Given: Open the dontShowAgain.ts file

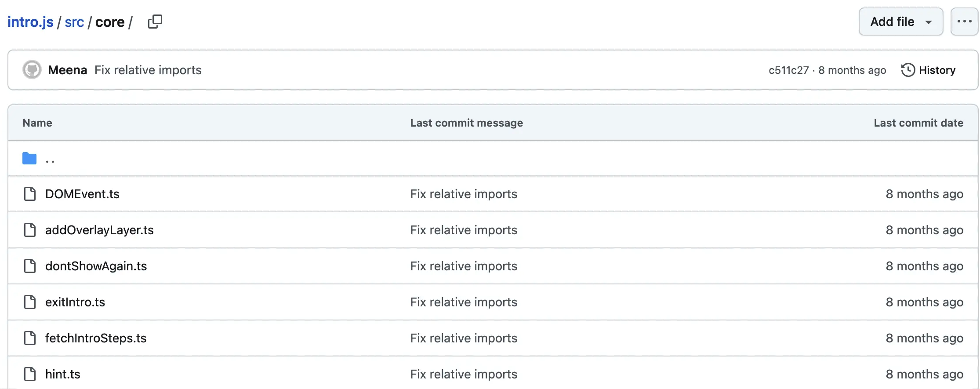Looking at the screenshot, I should coord(96,266).
